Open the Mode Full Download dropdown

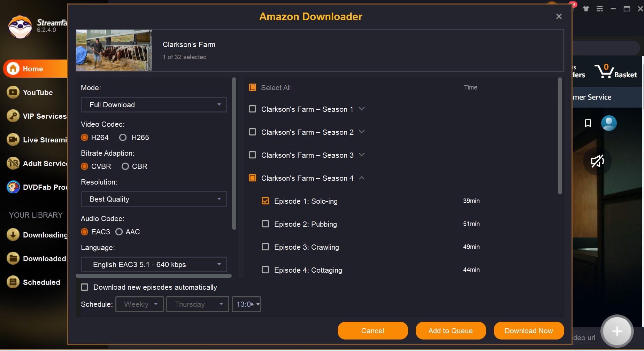click(x=154, y=105)
